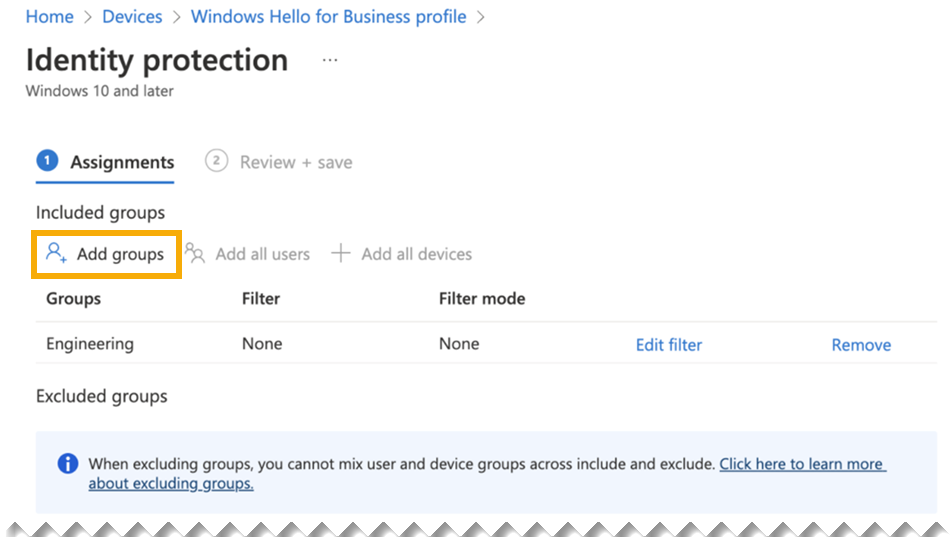Click the plus icon for Add all devices
The width and height of the screenshot is (952, 537).
click(x=341, y=254)
